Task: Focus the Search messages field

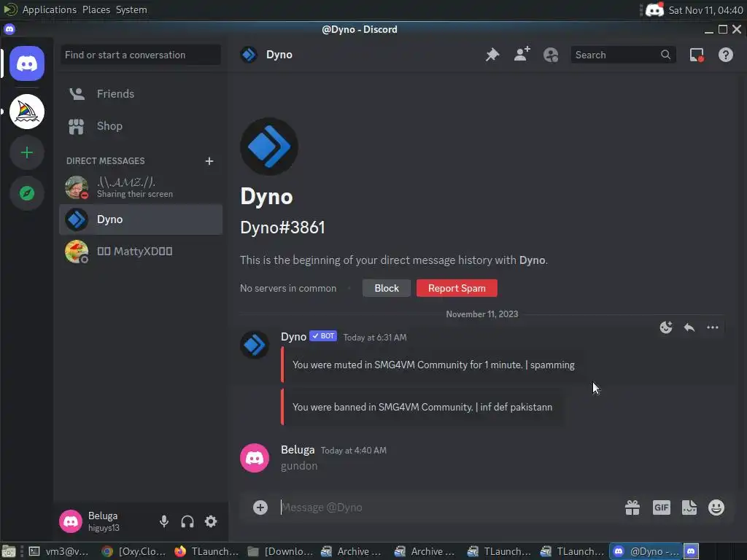Action: (x=623, y=55)
